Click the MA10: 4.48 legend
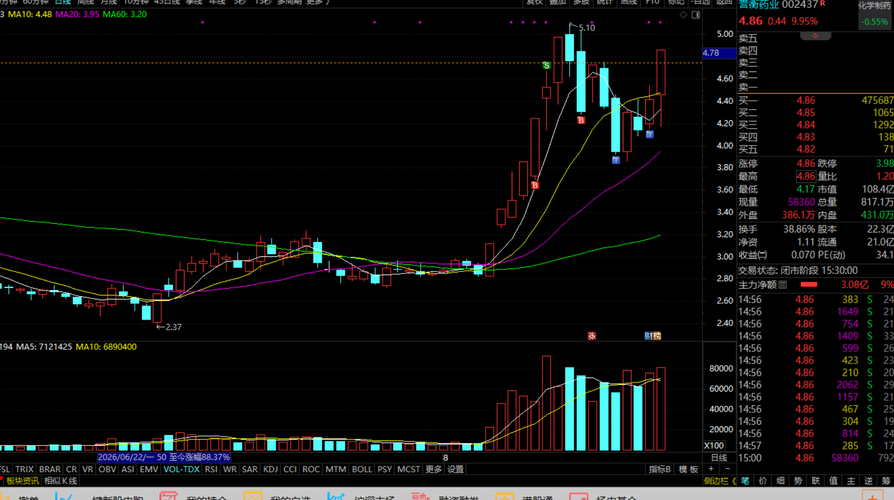Screen dimensions: 894x500 pyautogui.click(x=30, y=14)
